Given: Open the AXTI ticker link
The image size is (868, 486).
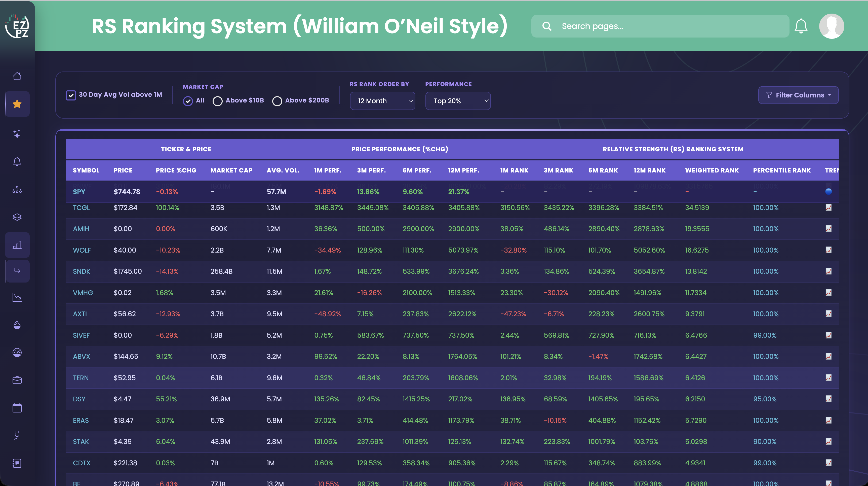Looking at the screenshot, I should click(80, 314).
